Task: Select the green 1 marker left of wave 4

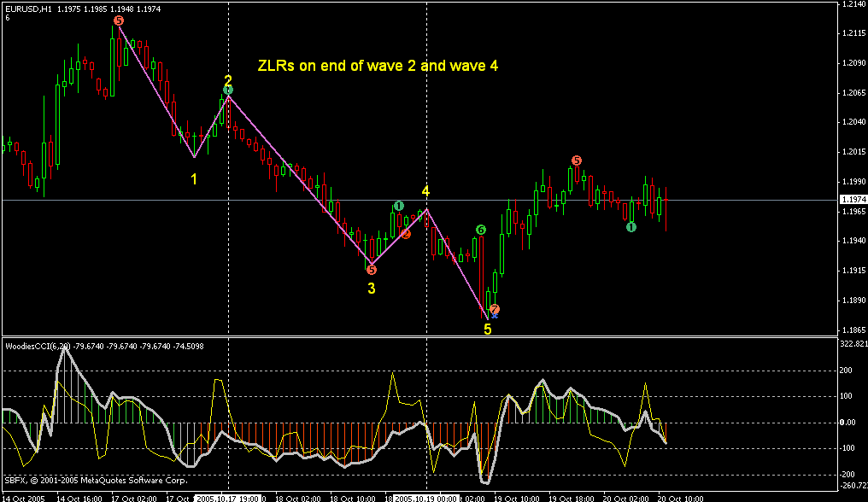Action: (x=398, y=206)
